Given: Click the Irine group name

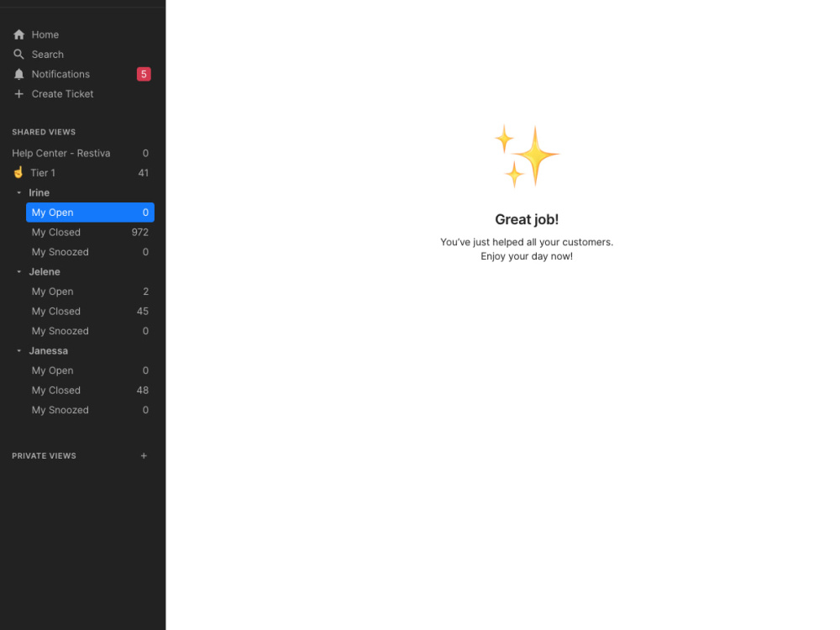Looking at the screenshot, I should point(39,192).
